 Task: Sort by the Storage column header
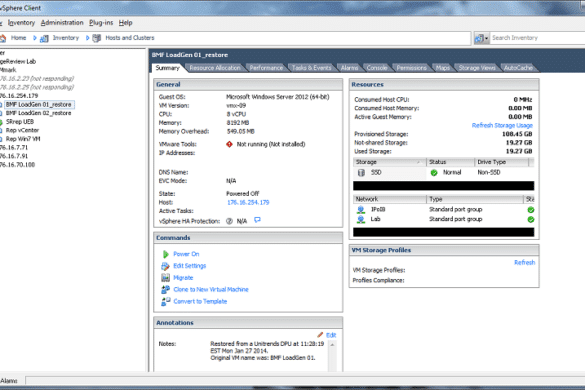click(389, 162)
